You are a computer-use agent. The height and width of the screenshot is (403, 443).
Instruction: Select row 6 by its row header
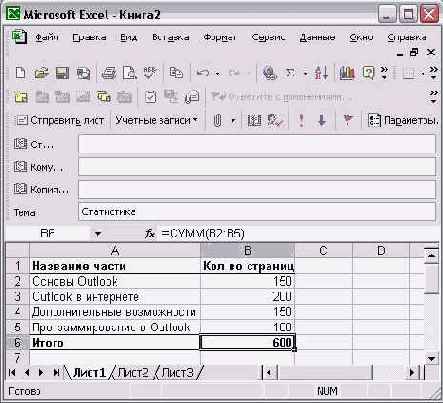coord(17,342)
